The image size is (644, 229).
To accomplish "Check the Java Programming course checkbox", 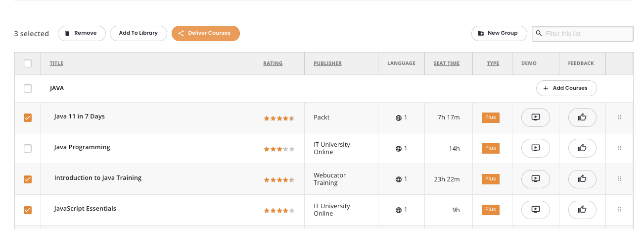I will coord(28,148).
